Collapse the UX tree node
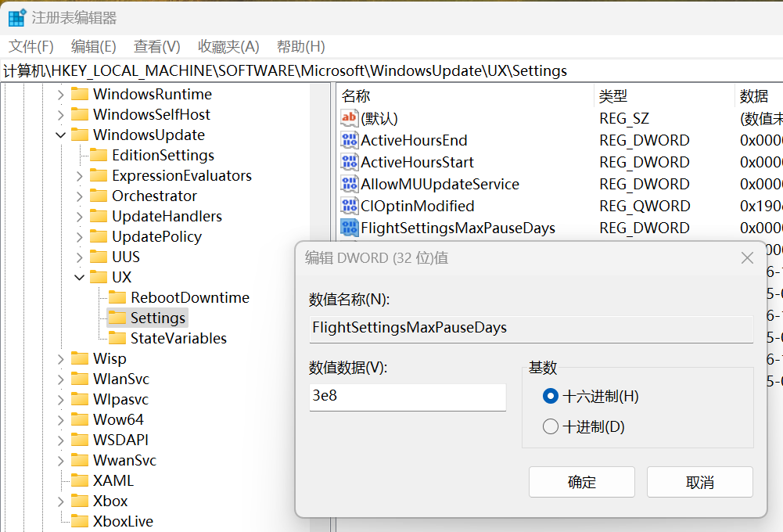The width and height of the screenshot is (783, 532). coord(80,278)
